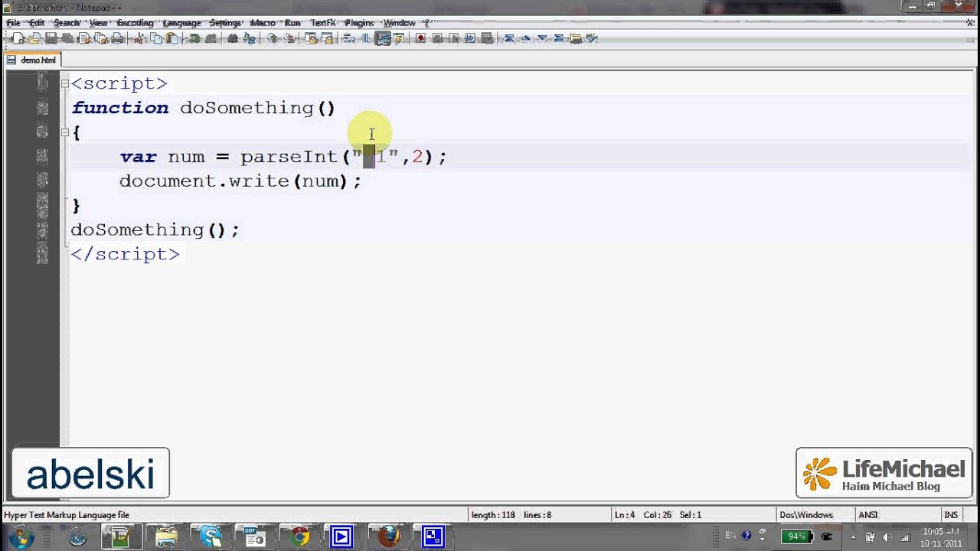The width and height of the screenshot is (980, 551).
Task: Click Run Macro Multiple Times icon
Action: coord(470,38)
